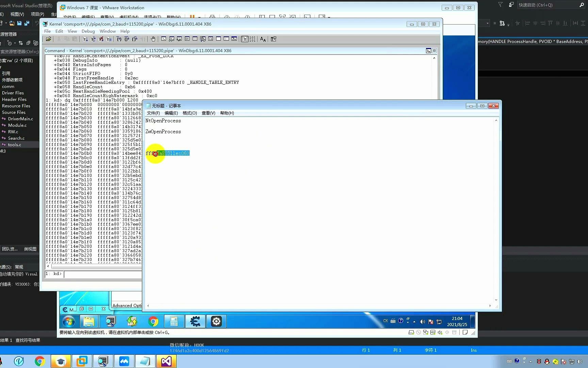Image resolution: width=588 pixels, height=368 pixels.
Task: Click the Restart icon in WinDbg toolbar
Action: (x=93, y=39)
